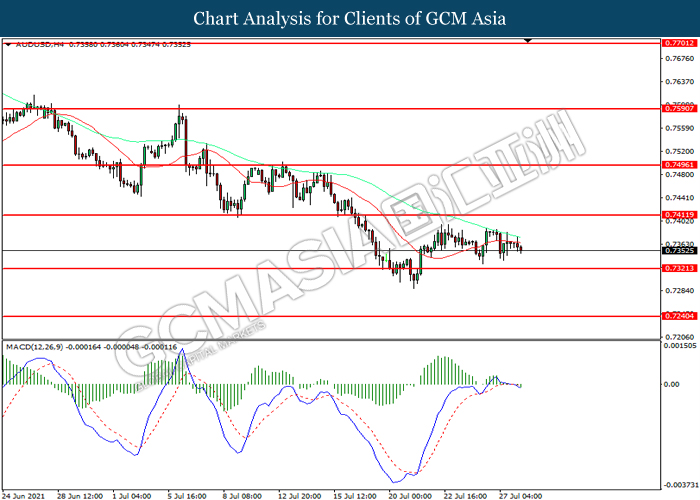Expand the AUDUSD,H4 chart title arrow
The width and height of the screenshot is (700, 500).
pyautogui.click(x=8, y=45)
